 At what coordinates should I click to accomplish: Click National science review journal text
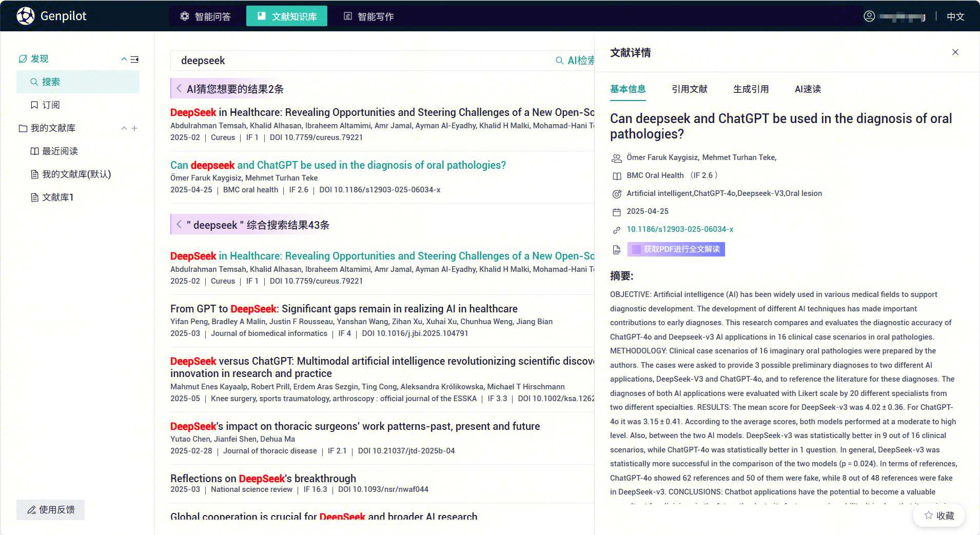point(251,489)
